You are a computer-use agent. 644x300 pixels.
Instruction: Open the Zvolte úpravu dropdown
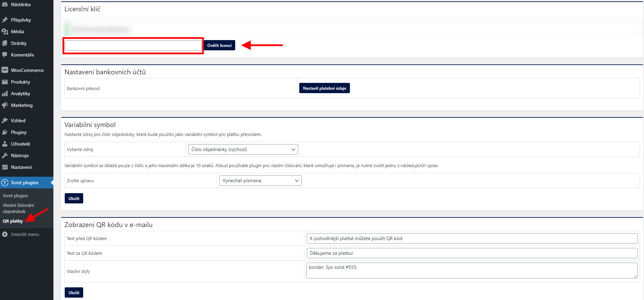(x=259, y=180)
